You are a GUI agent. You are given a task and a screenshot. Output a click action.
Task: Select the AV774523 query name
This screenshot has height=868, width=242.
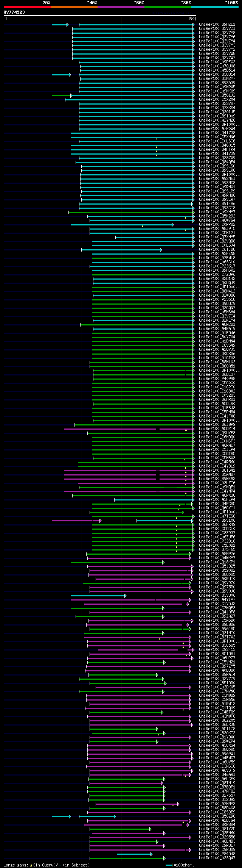tap(14, 12)
